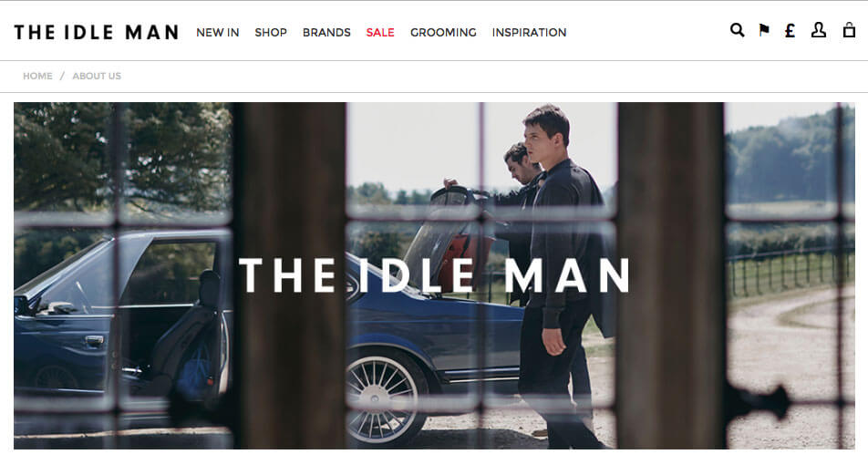Viewport: 868px width, 465px height.
Task: Select the Grooming menu item
Action: point(443,33)
